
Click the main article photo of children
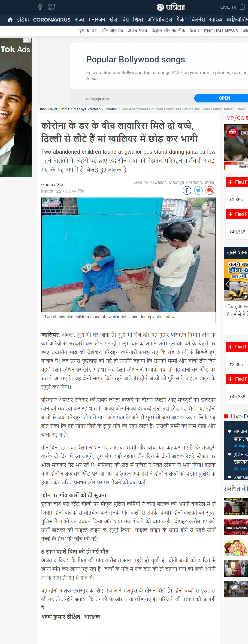128,254
